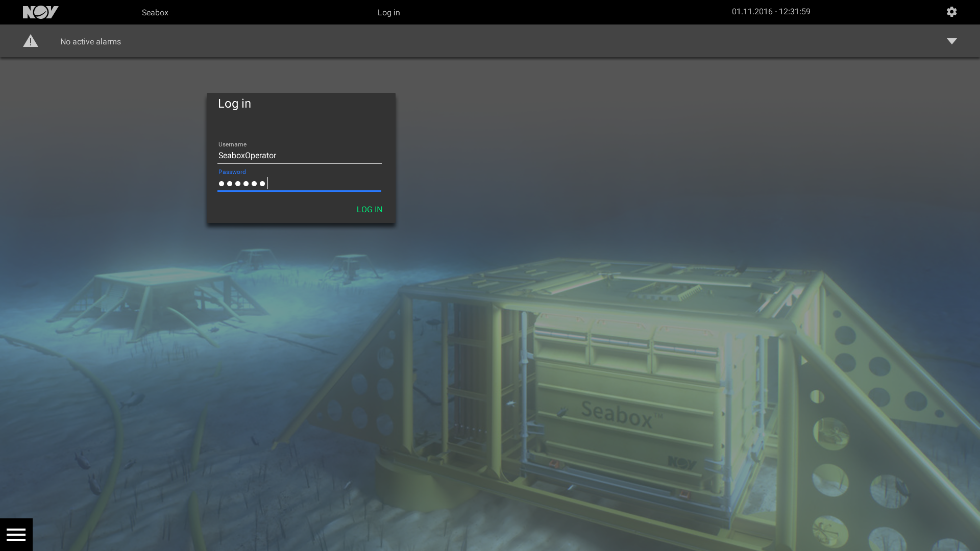Click the No active alarms text
Screen dimensions: 980x551
[x=91, y=41]
